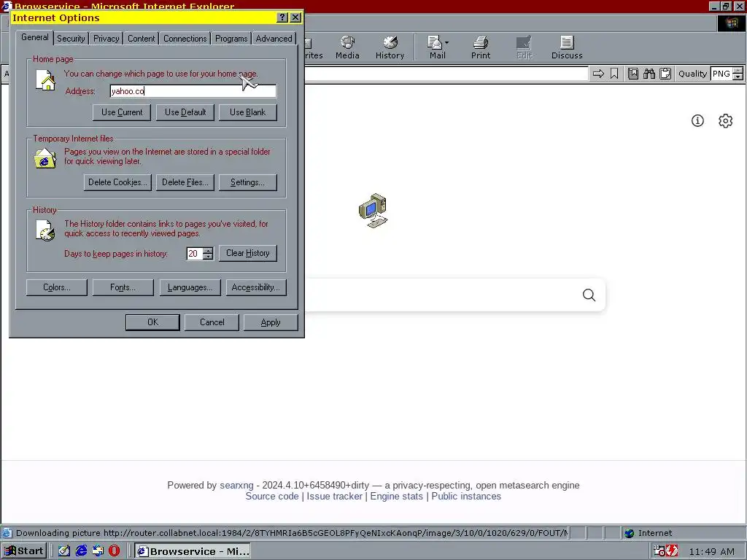Viewport: 747px width, 560px height.
Task: Open the Languages dialog button
Action: (190, 287)
